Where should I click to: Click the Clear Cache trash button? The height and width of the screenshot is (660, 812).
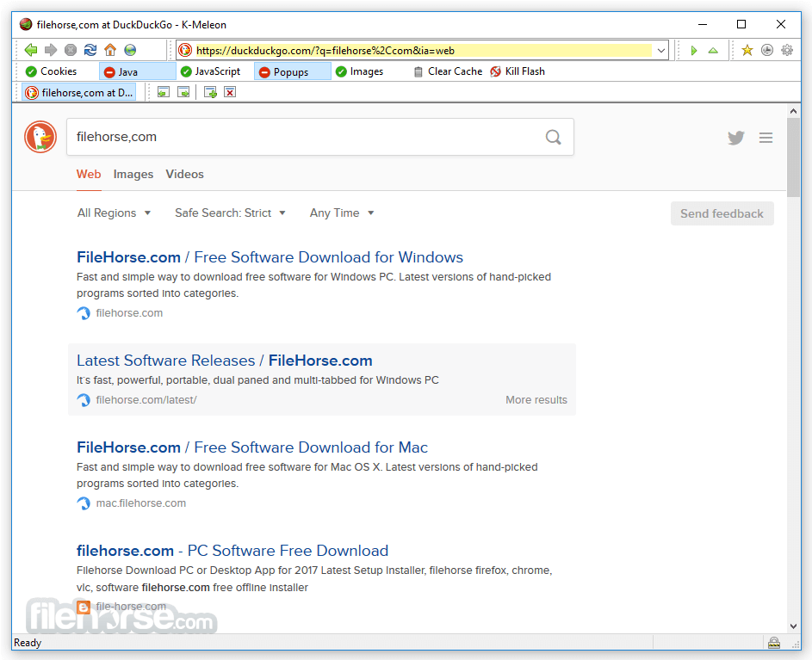click(x=449, y=71)
